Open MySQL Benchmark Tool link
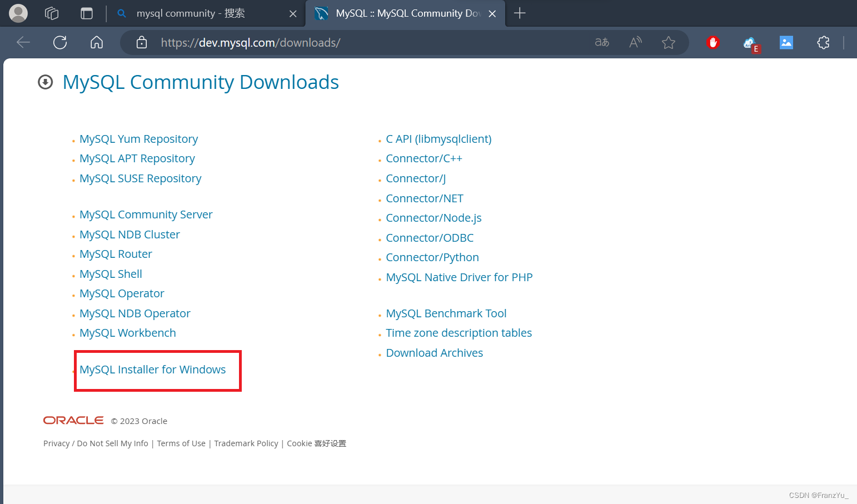Image resolution: width=857 pixels, height=504 pixels. coord(446,313)
